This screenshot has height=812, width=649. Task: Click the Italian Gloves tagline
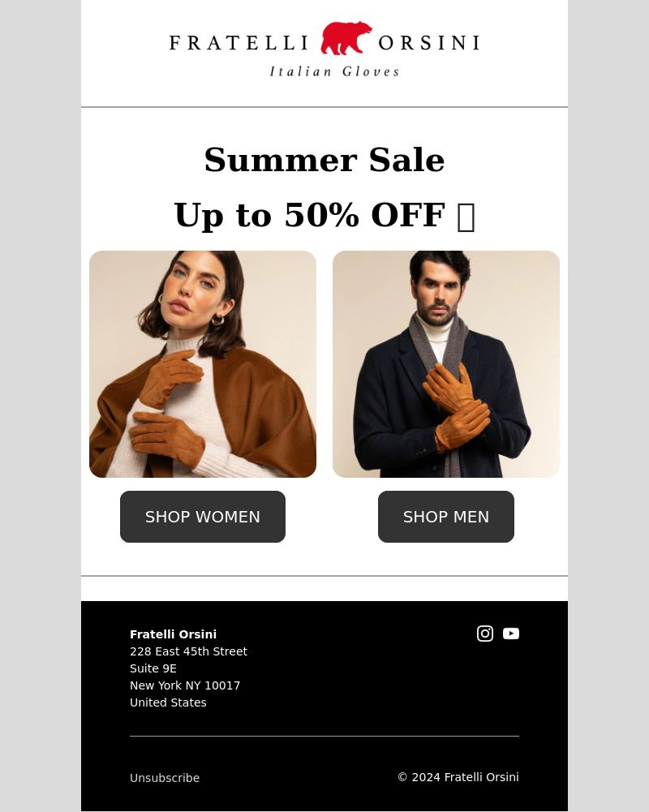[334, 71]
